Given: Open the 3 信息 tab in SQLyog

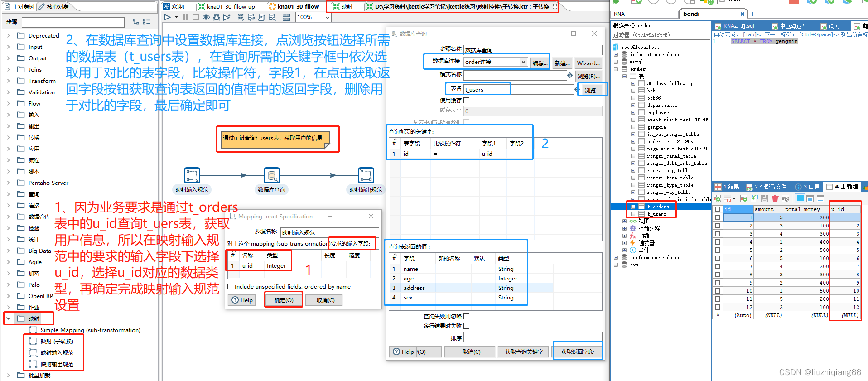Looking at the screenshot, I should [807, 187].
